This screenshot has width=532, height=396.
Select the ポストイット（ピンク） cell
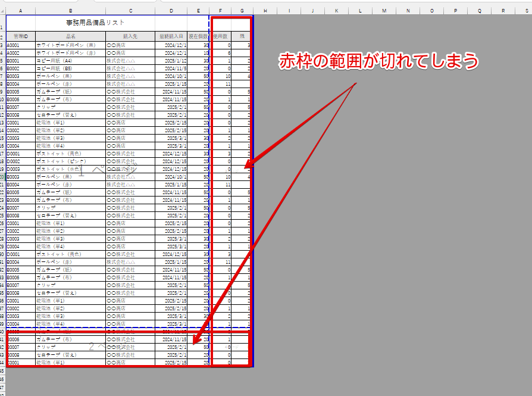coord(70,161)
